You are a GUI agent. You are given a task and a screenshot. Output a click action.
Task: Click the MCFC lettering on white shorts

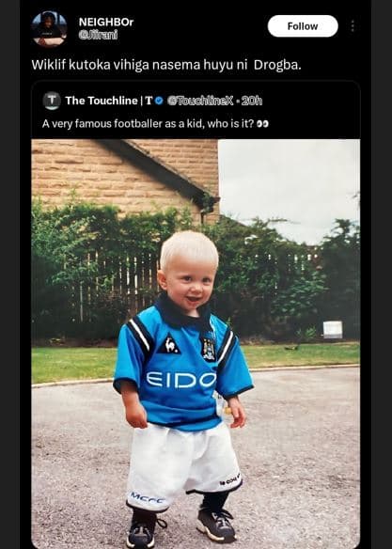coord(148,497)
